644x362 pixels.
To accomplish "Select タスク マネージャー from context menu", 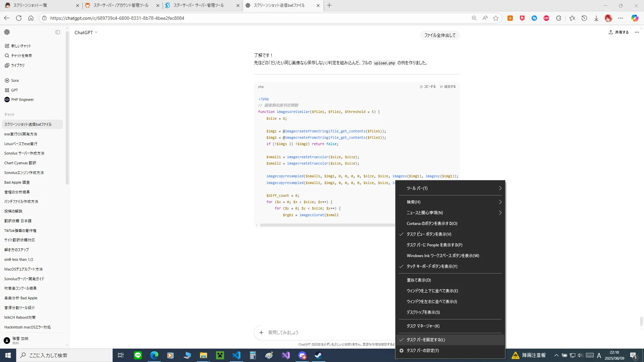I will tap(423, 326).
